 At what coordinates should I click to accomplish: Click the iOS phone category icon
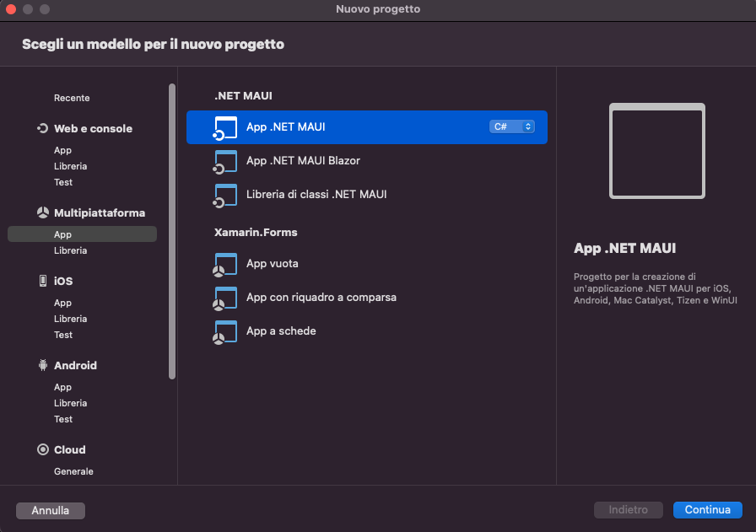[43, 281]
